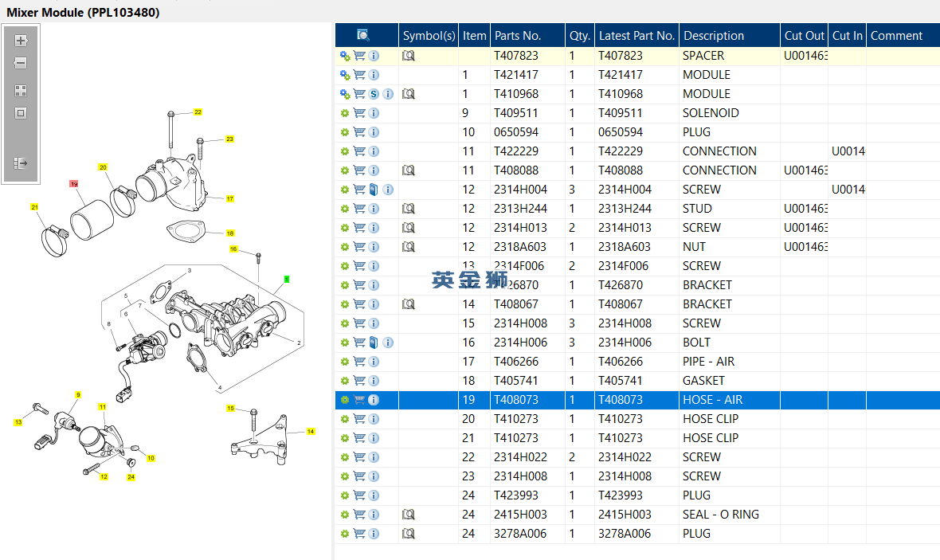This screenshot has width=940, height=560.
Task: Select callout 19 on the diagram
Action: [74, 184]
